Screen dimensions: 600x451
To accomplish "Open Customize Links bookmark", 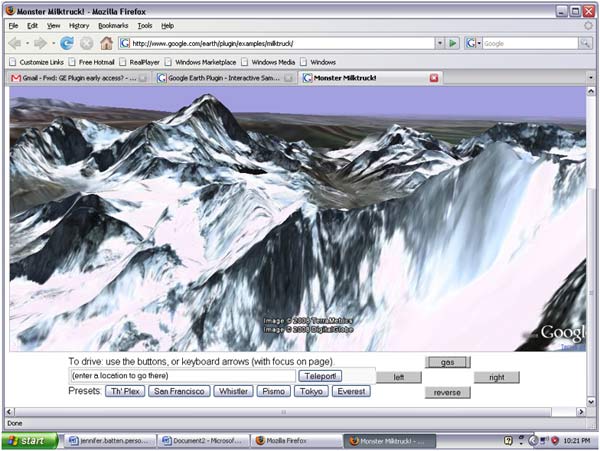I will click(x=37, y=62).
